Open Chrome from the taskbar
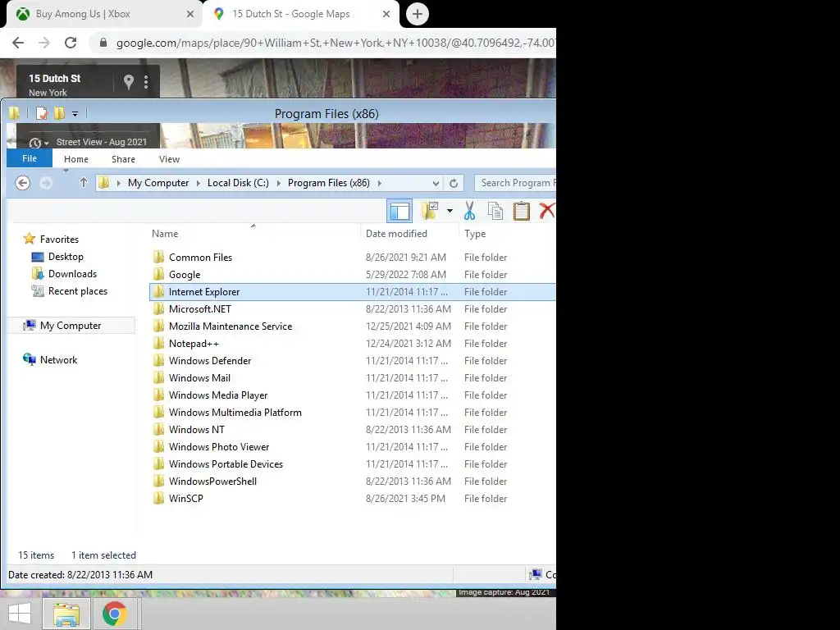This screenshot has width=840, height=630. coord(115,614)
